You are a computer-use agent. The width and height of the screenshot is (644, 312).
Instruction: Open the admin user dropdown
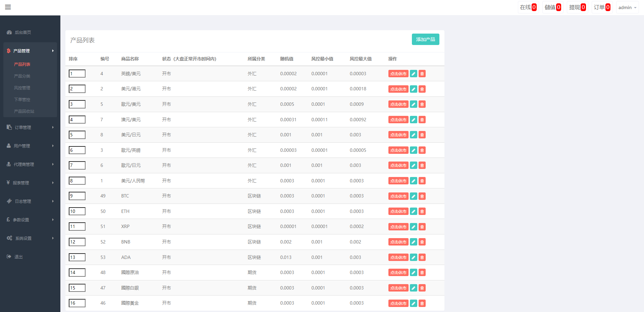click(x=627, y=7)
